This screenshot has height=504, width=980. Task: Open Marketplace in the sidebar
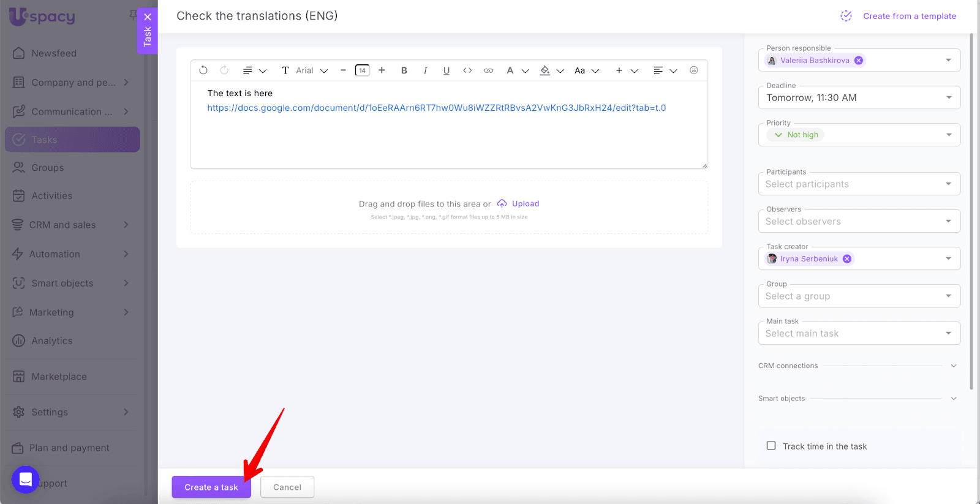(x=72, y=377)
